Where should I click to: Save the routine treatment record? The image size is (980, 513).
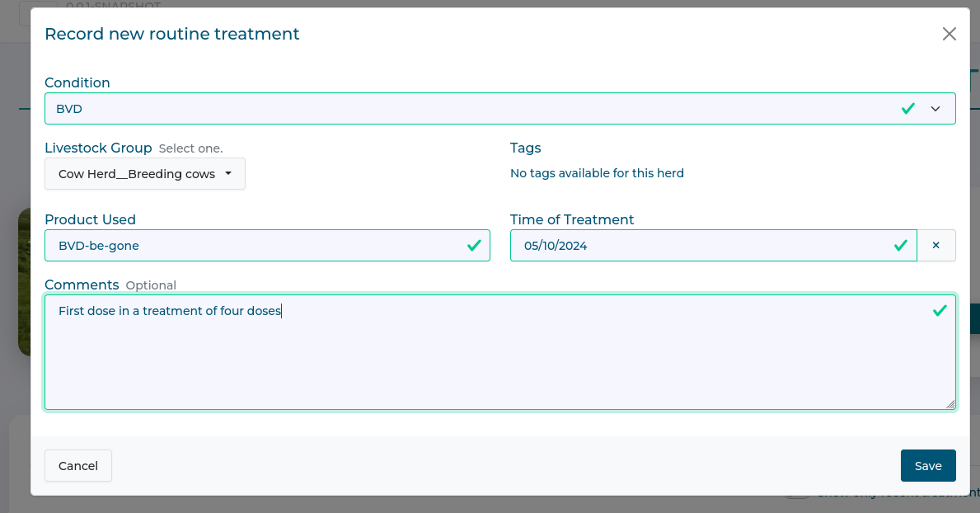[927, 466]
